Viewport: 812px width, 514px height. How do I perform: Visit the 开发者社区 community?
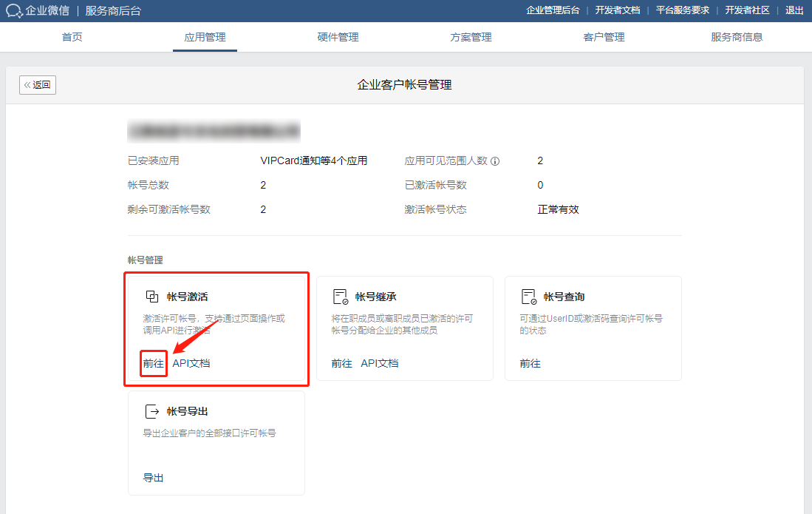click(x=747, y=11)
